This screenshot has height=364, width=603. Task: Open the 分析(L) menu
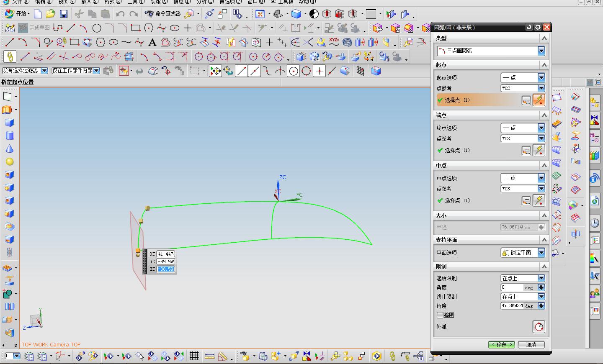[x=205, y=2]
